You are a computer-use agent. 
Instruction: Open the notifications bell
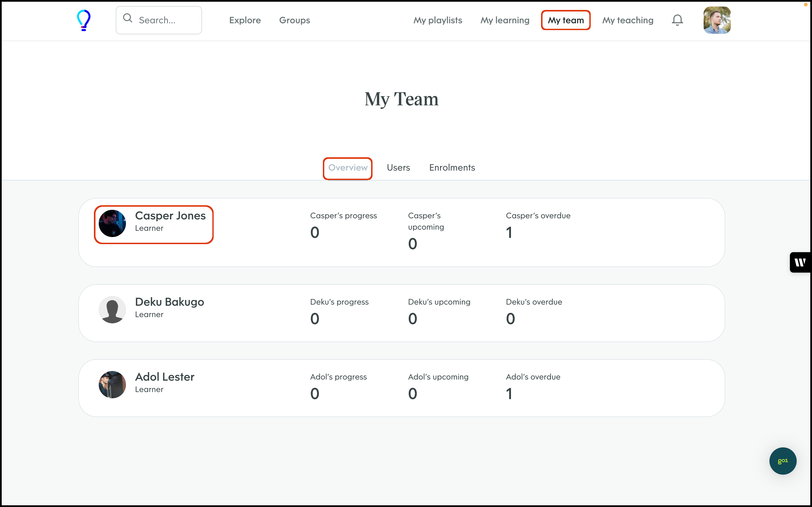[x=677, y=20]
